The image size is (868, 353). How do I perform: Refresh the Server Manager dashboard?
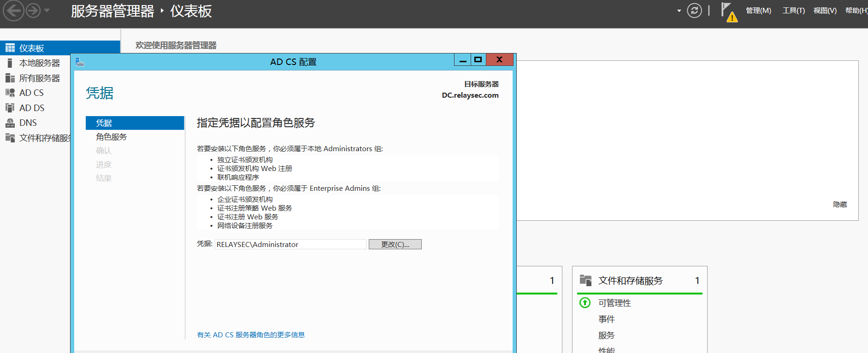(694, 10)
